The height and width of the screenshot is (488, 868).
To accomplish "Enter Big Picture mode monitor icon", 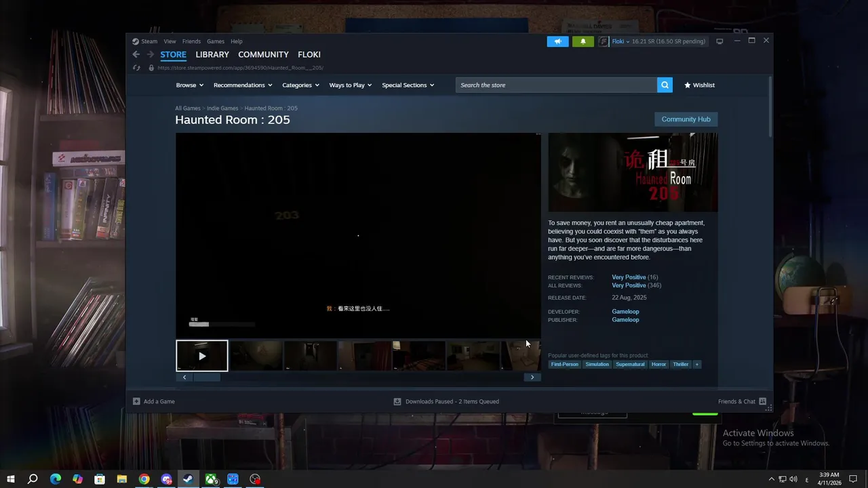I will (x=719, y=41).
